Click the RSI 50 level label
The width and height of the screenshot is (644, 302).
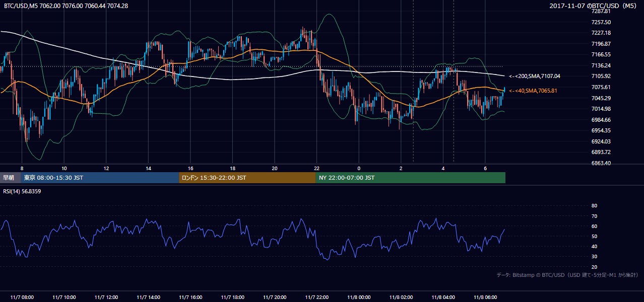[x=594, y=236]
